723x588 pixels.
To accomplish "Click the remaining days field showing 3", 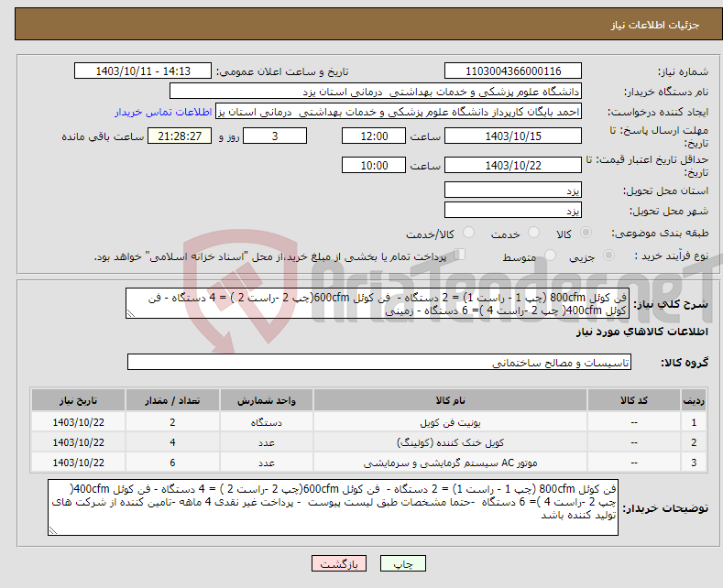I will 275,136.
